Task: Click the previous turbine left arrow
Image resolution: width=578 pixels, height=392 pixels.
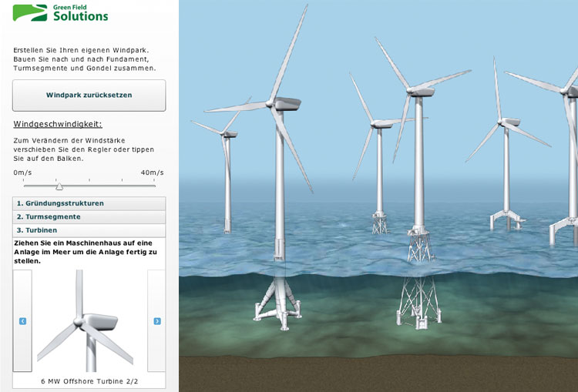Action: coord(22,321)
